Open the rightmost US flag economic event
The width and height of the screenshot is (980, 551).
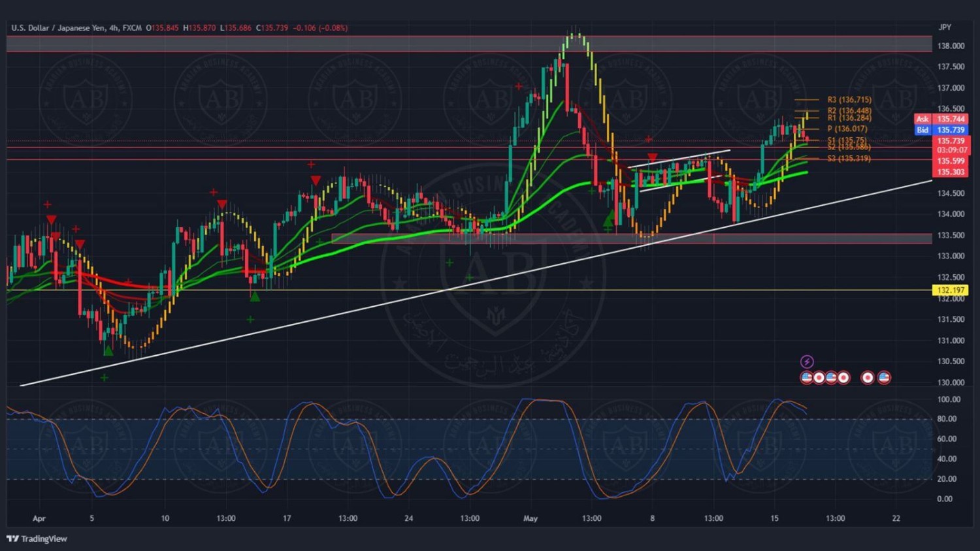pos(884,377)
